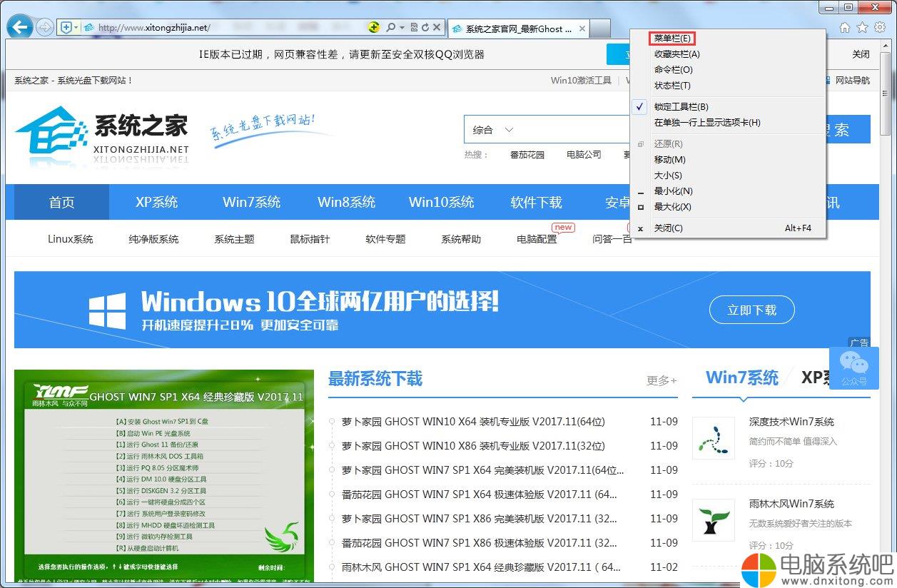Open the Win10系统 navigation tab
The image size is (897, 588).
pos(442,202)
